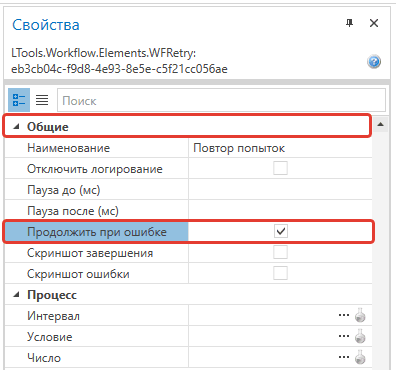Viewport: 396px width, 370px height.
Task: Click the LTools.Workflow.Elements.WFRetry identifier text
Action: pyautogui.click(x=119, y=61)
